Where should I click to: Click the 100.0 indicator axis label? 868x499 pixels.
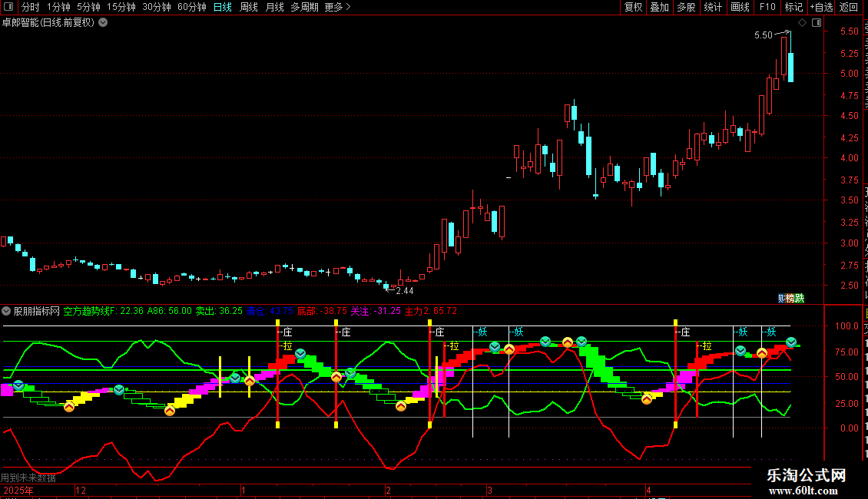(847, 326)
